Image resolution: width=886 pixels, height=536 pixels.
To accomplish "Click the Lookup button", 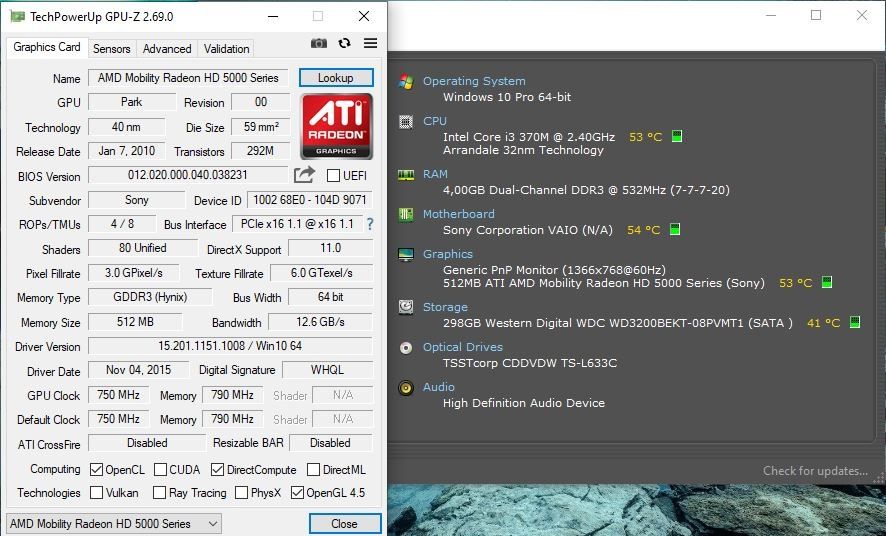I will click(336, 78).
